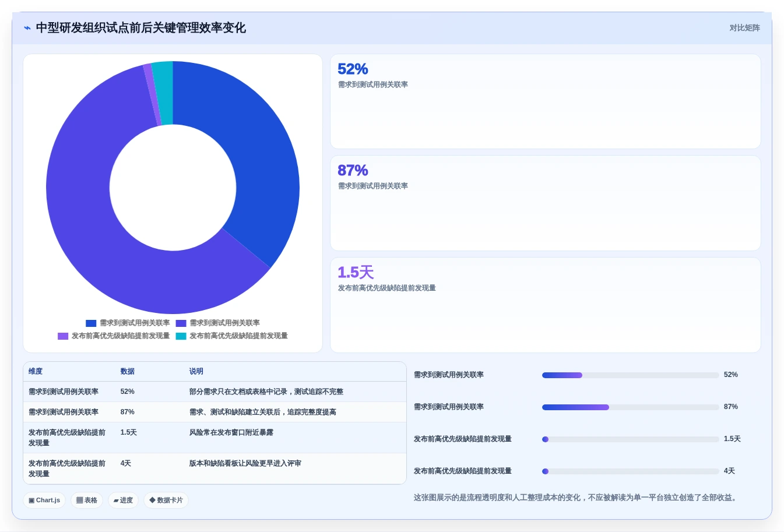Toggle the cyan legend swatch
The image size is (784, 532).
[x=181, y=336]
